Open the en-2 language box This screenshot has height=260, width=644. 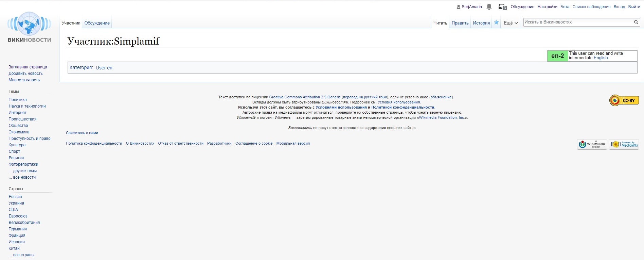pyautogui.click(x=557, y=56)
